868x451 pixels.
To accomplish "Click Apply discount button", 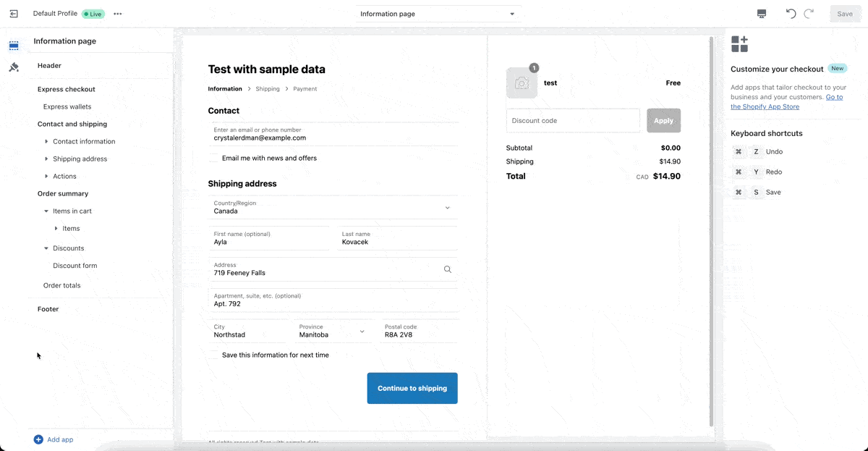I will coord(663,121).
